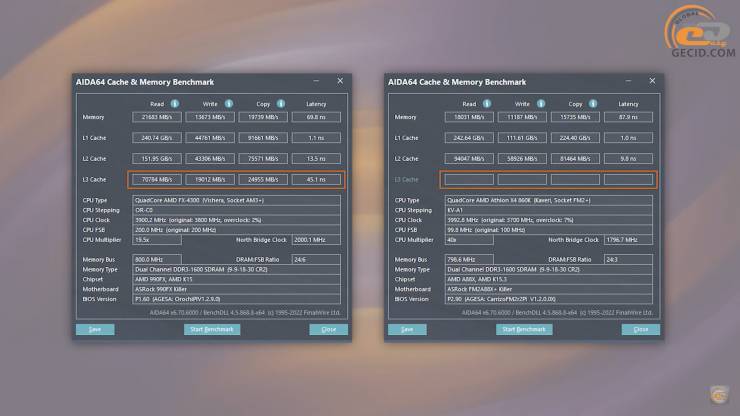This screenshot has height=416, width=740.
Task: Select L1 Cache Write 111.61 GB/s
Action: pyautogui.click(x=522, y=138)
